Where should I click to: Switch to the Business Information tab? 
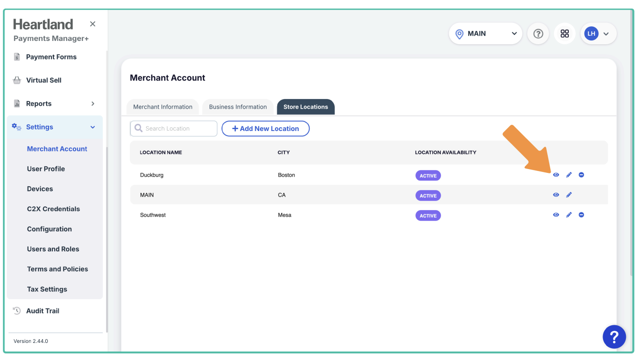point(238,107)
